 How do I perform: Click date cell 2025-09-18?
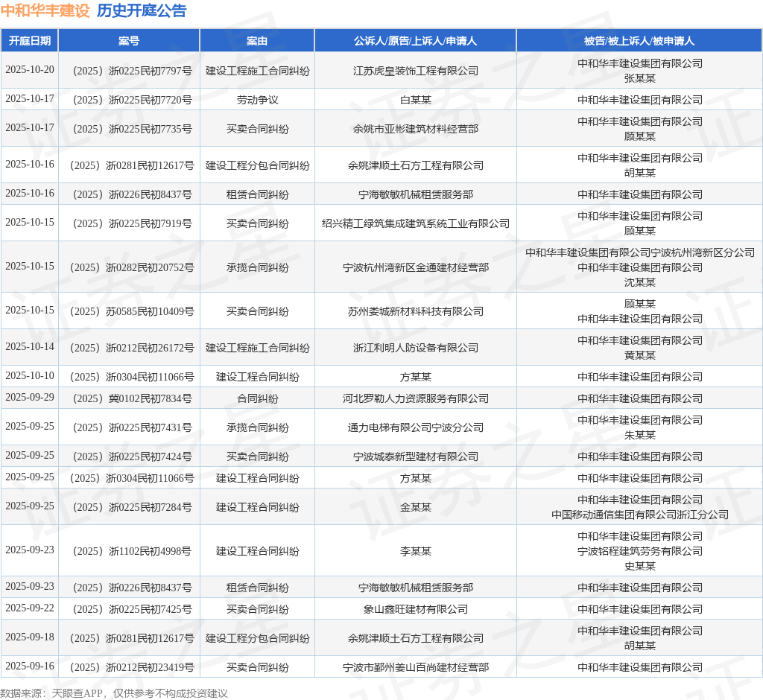click(30, 637)
